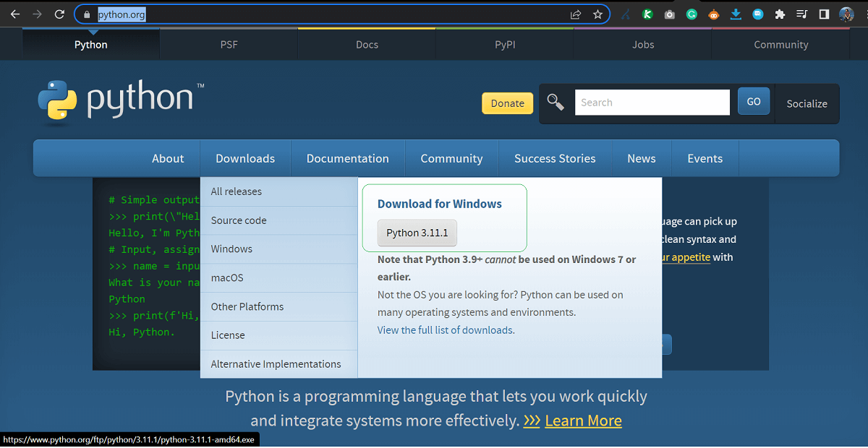Image resolution: width=868 pixels, height=448 pixels.
Task: Download Python 3.11.1 for Windows
Action: pos(417,233)
